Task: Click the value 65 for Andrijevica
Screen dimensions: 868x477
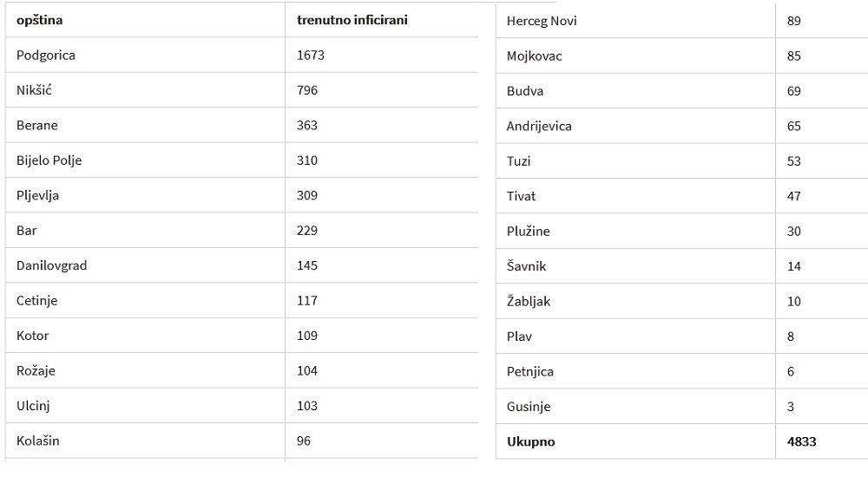Action: 794,126
